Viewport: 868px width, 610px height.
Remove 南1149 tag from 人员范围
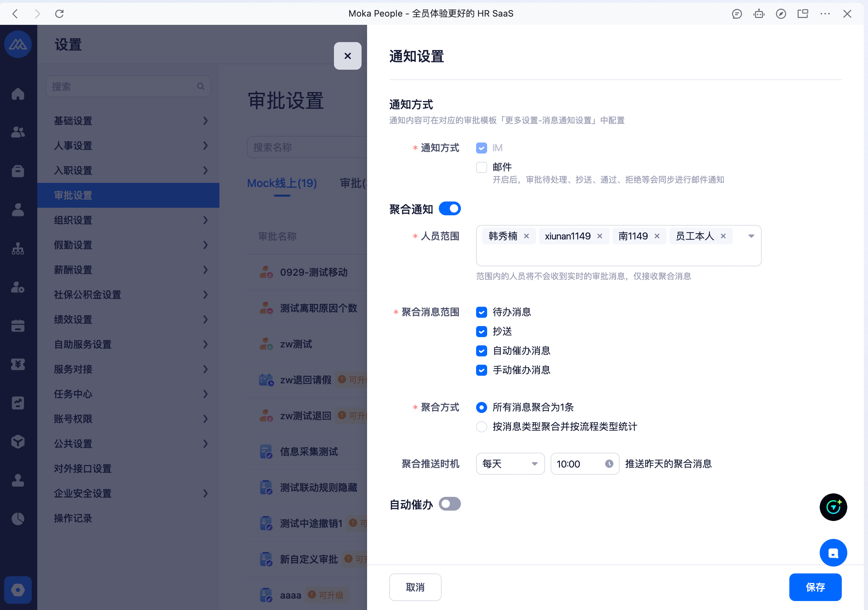click(x=657, y=236)
